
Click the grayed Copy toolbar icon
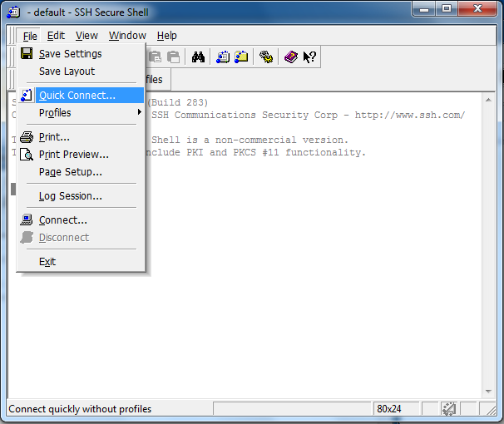click(x=156, y=57)
